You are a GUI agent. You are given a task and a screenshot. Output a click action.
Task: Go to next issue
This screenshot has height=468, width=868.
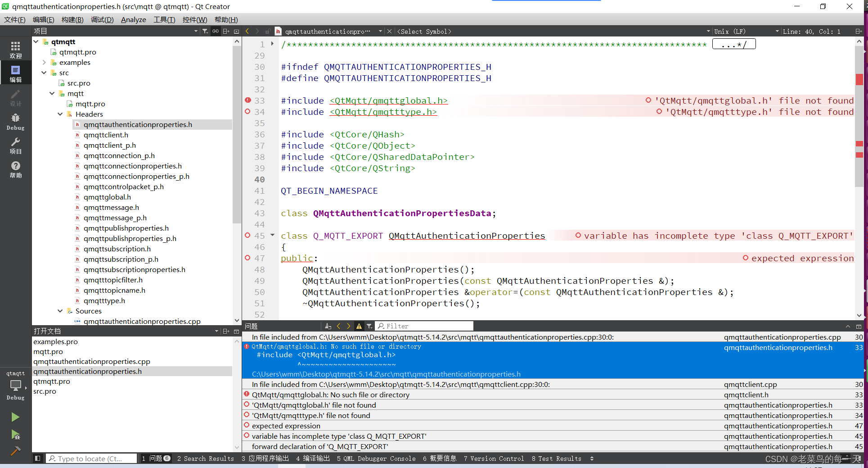coord(348,326)
